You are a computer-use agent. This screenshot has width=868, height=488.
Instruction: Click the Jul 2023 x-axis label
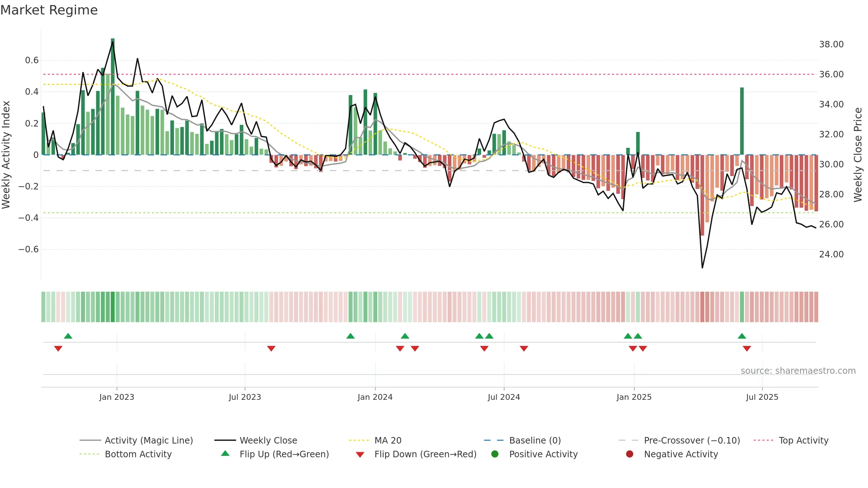(245, 397)
